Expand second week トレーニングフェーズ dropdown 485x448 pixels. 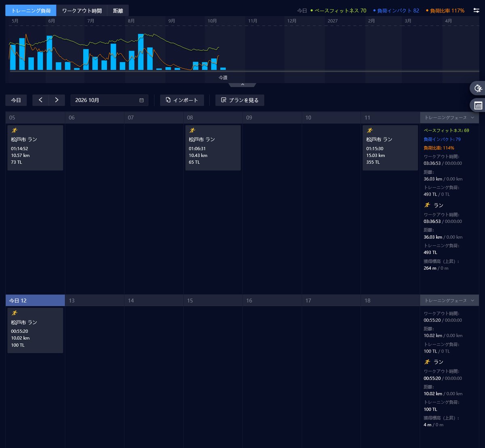449,300
